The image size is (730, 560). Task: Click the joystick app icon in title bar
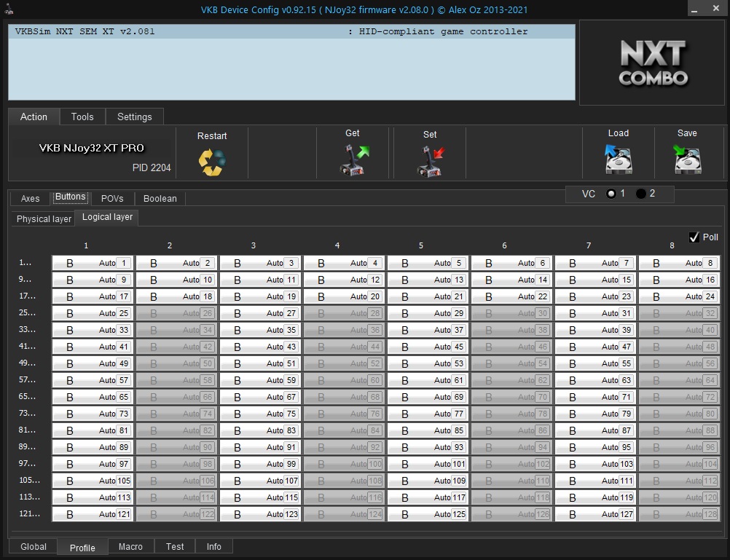(9, 9)
